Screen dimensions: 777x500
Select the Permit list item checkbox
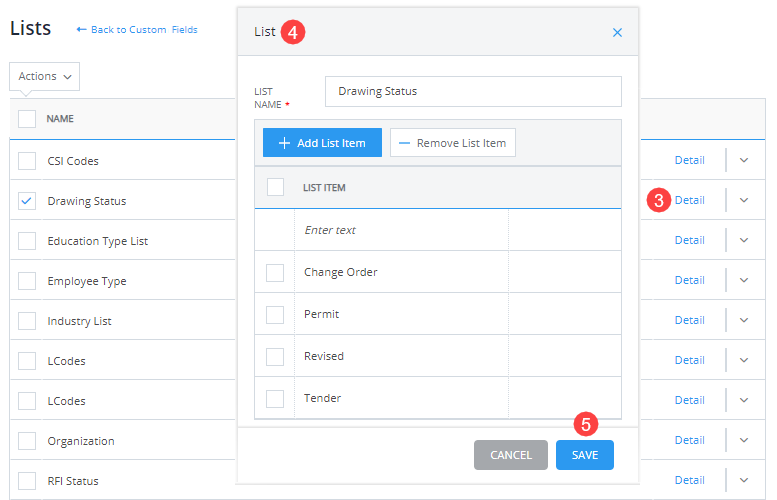coord(275,315)
